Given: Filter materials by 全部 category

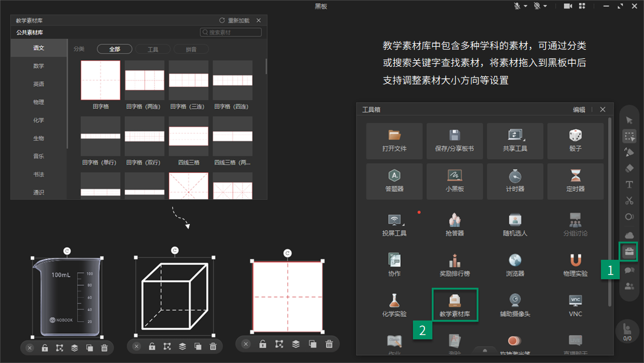Looking at the screenshot, I should pos(115,49).
